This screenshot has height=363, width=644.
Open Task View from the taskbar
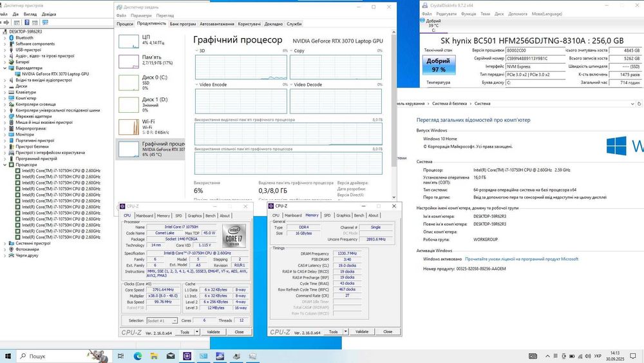pyautogui.click(x=121, y=356)
